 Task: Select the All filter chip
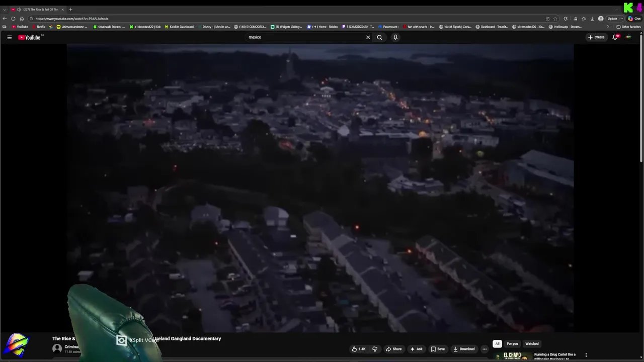(497, 344)
